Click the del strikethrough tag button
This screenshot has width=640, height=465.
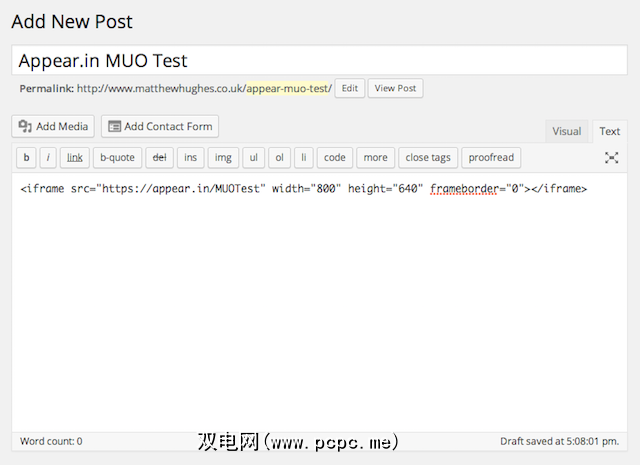coord(160,158)
